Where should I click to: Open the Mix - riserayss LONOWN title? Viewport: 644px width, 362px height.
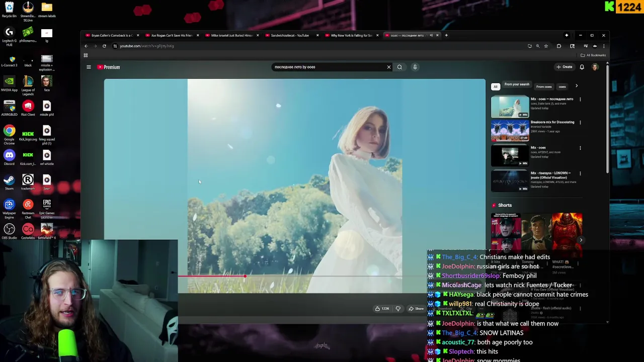[552, 175]
